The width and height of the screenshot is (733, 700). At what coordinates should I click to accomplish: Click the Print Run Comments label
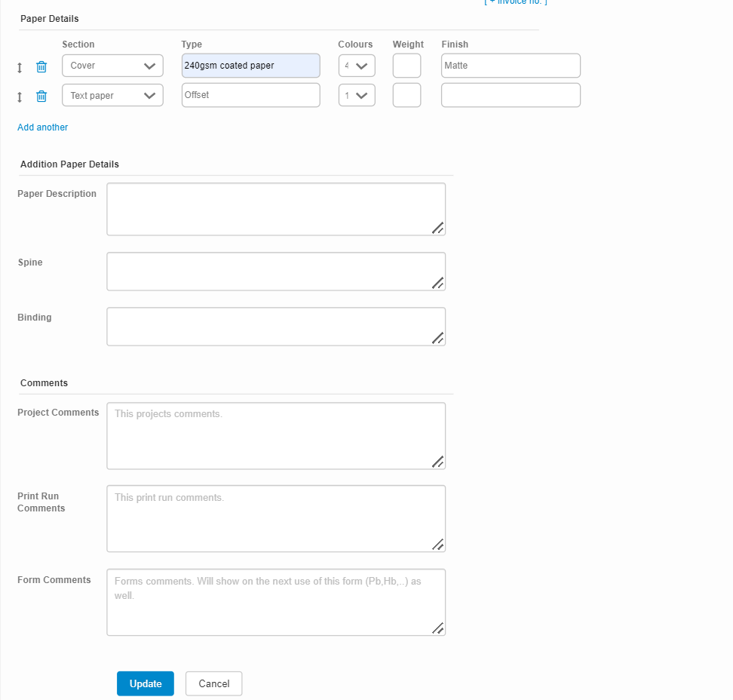point(41,502)
